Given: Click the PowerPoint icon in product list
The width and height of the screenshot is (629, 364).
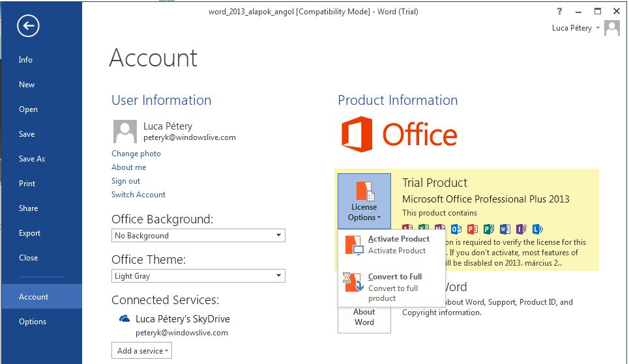Looking at the screenshot, I should point(473,229).
